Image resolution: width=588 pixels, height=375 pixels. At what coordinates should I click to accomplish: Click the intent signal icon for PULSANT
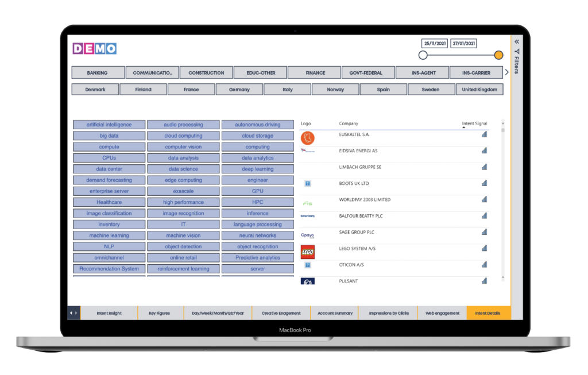[x=484, y=281]
